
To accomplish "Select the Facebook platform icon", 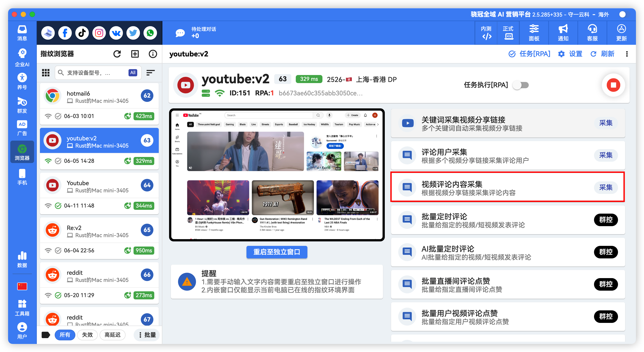I will tap(65, 33).
